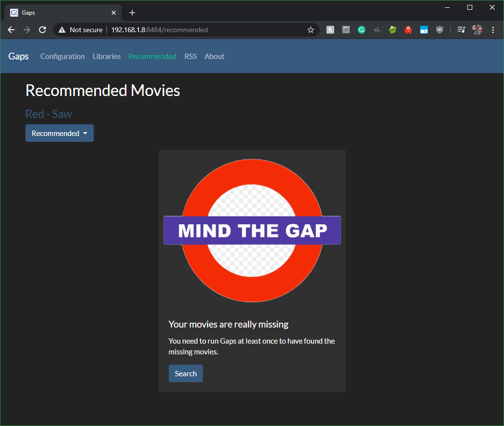Open the user profile avatar

point(477,30)
